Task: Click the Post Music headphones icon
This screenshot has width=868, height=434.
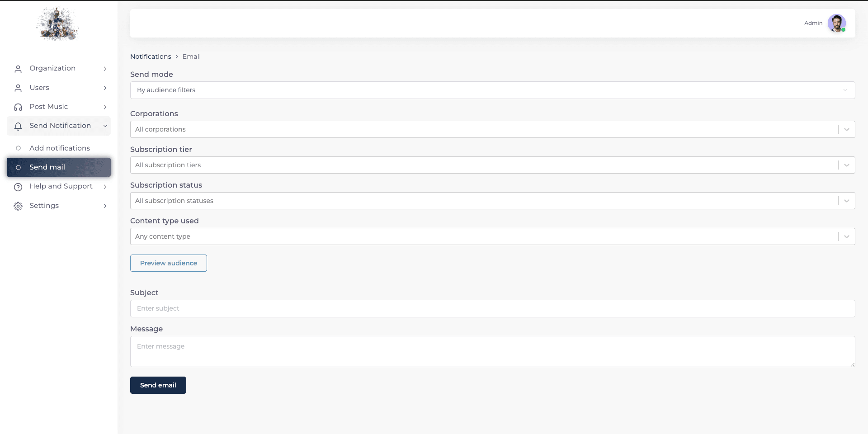Action: (x=18, y=107)
